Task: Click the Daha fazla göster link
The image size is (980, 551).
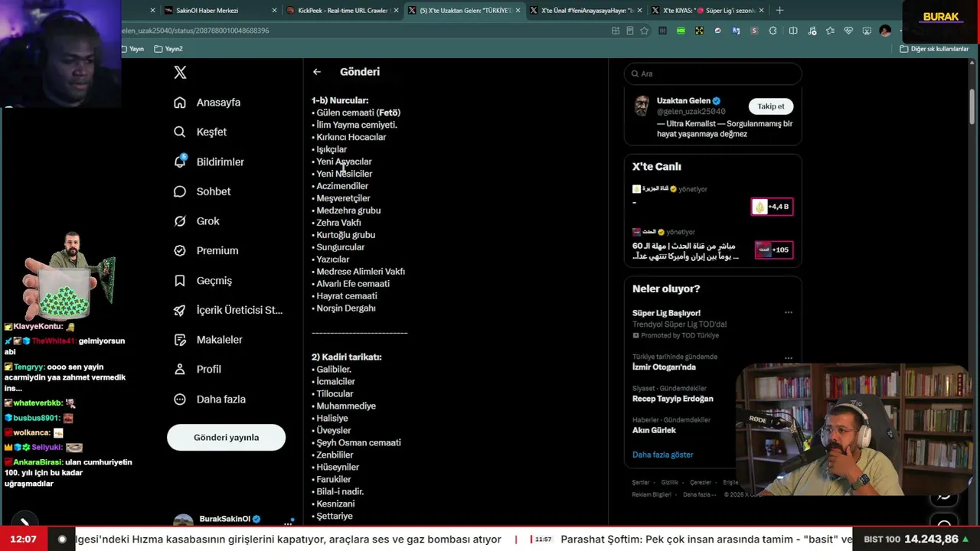Action: click(x=662, y=455)
